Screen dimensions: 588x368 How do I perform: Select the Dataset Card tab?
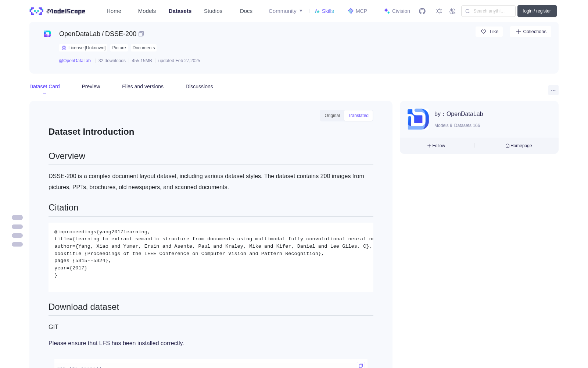tap(44, 86)
